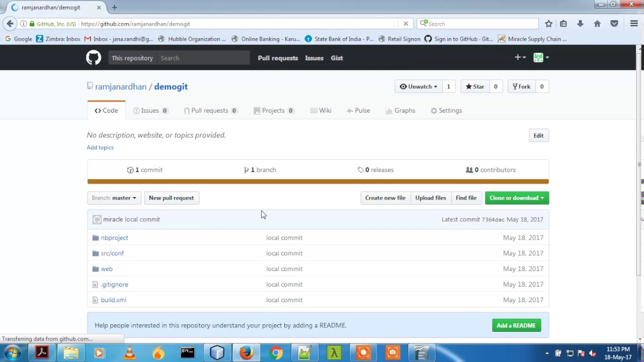Show bookmarks list icon in Firefox toolbar
644x362 pixels.
563,24
